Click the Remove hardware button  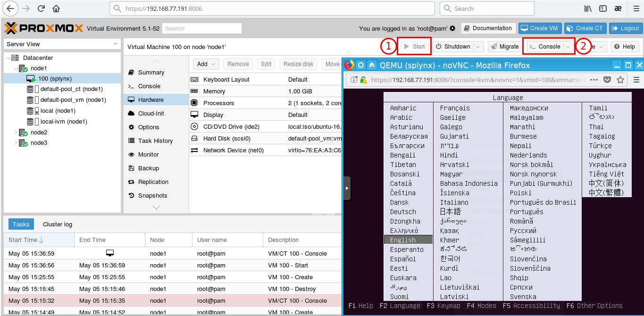(x=238, y=64)
